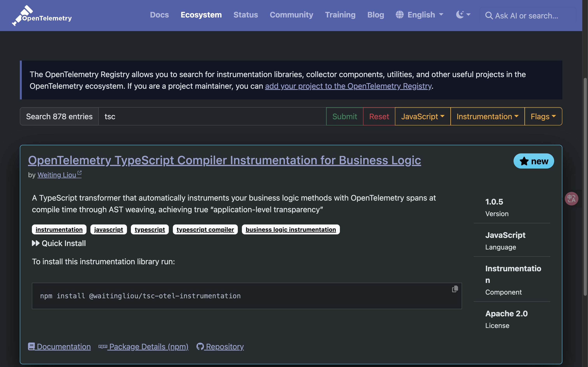The width and height of the screenshot is (588, 367).
Task: Toggle the dark mode theme selector
Action: click(463, 15)
